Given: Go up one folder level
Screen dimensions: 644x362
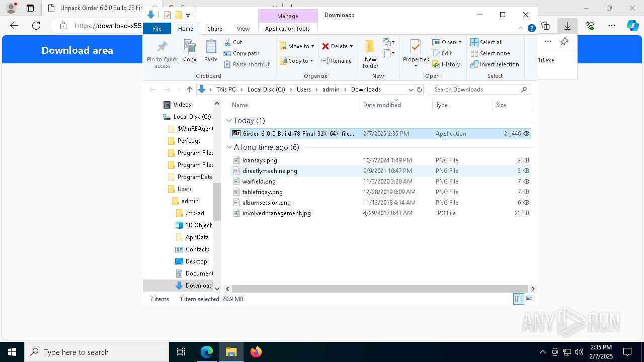Looking at the screenshot, I should [x=189, y=89].
